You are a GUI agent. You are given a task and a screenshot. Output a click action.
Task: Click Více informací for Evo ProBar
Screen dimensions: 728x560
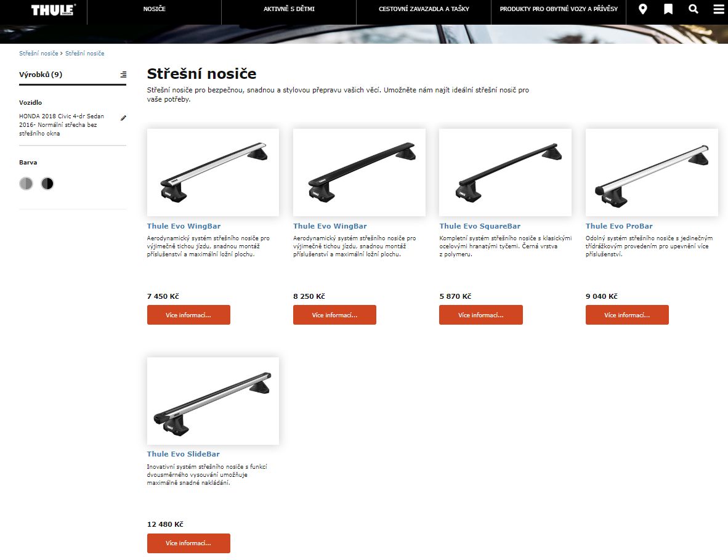click(x=627, y=315)
